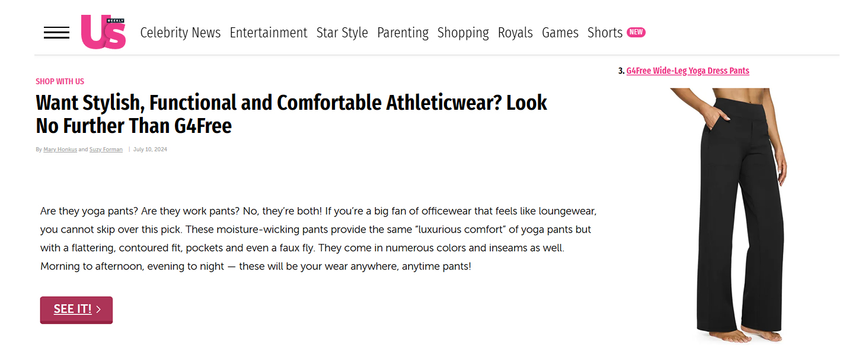Navigate to the Shopping section
Viewport: 868px width, 356px height.
pos(463,33)
